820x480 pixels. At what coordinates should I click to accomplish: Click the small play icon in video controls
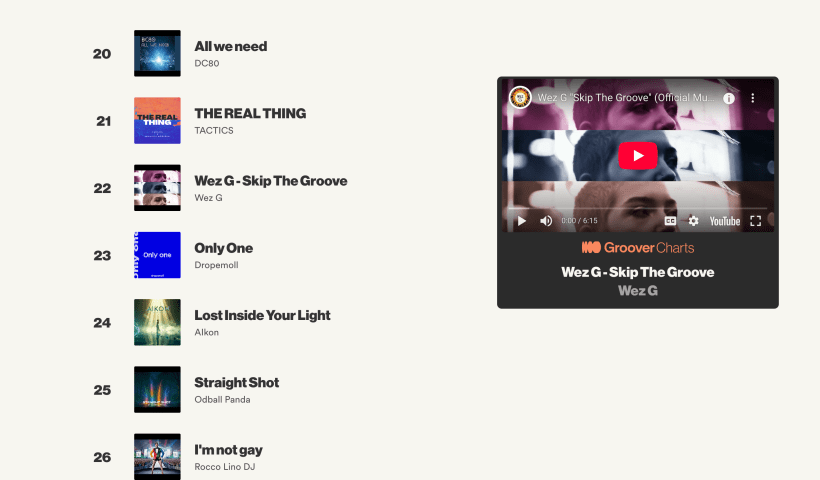tap(521, 221)
